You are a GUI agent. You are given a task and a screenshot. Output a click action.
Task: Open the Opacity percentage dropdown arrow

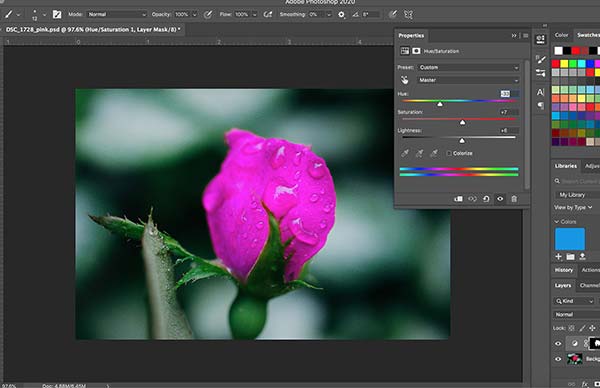(x=194, y=15)
